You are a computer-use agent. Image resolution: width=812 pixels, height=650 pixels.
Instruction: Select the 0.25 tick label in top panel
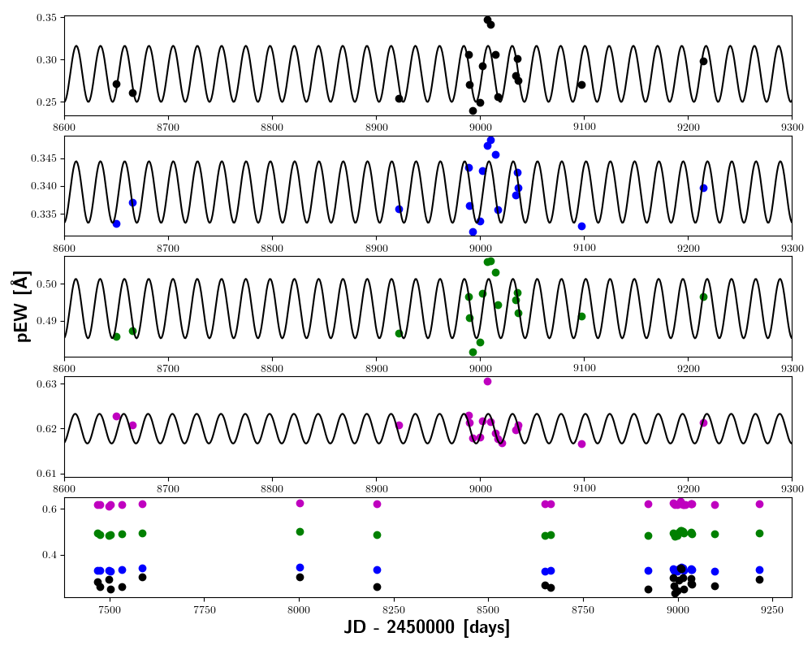coord(46,102)
